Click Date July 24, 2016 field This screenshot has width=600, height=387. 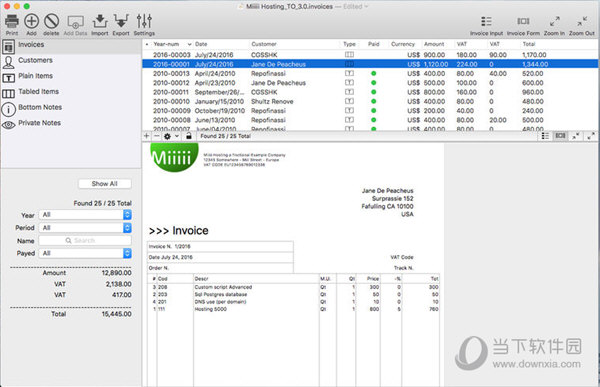220,257
